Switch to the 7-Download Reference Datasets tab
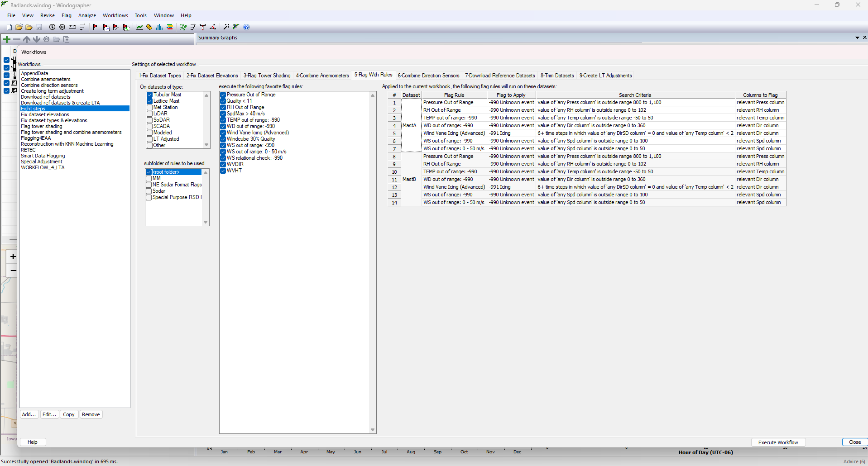Image resolution: width=868 pixels, height=466 pixels. [500, 75]
